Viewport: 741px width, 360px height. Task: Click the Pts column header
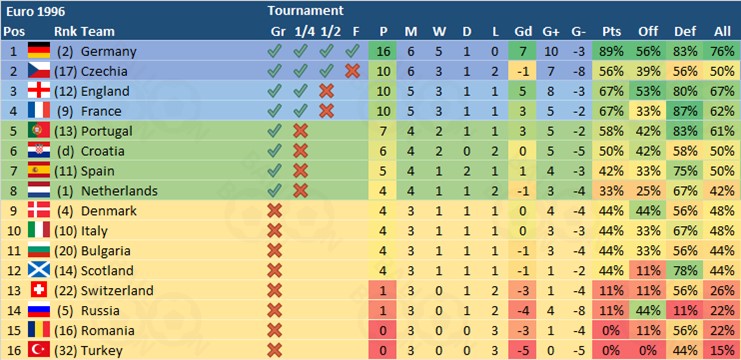pos(612,32)
